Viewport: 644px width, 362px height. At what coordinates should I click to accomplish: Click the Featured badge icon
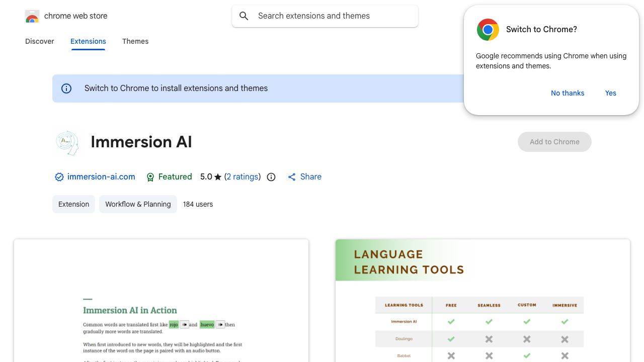click(x=150, y=177)
